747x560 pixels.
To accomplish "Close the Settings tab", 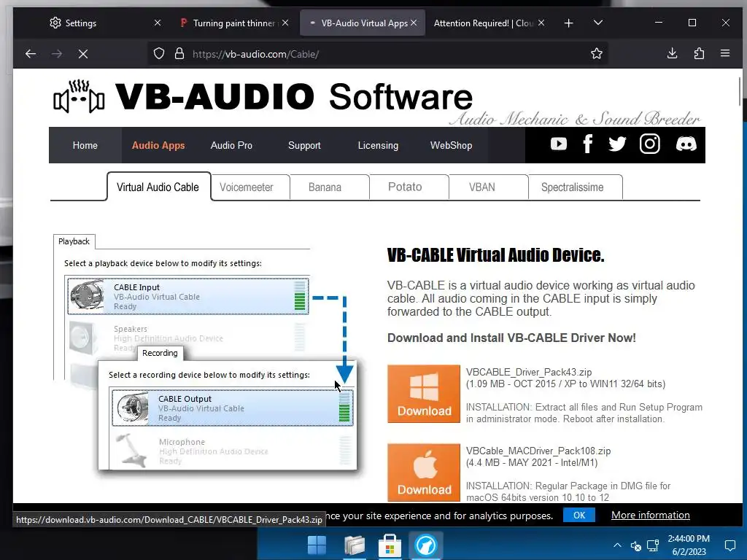I will tap(158, 23).
